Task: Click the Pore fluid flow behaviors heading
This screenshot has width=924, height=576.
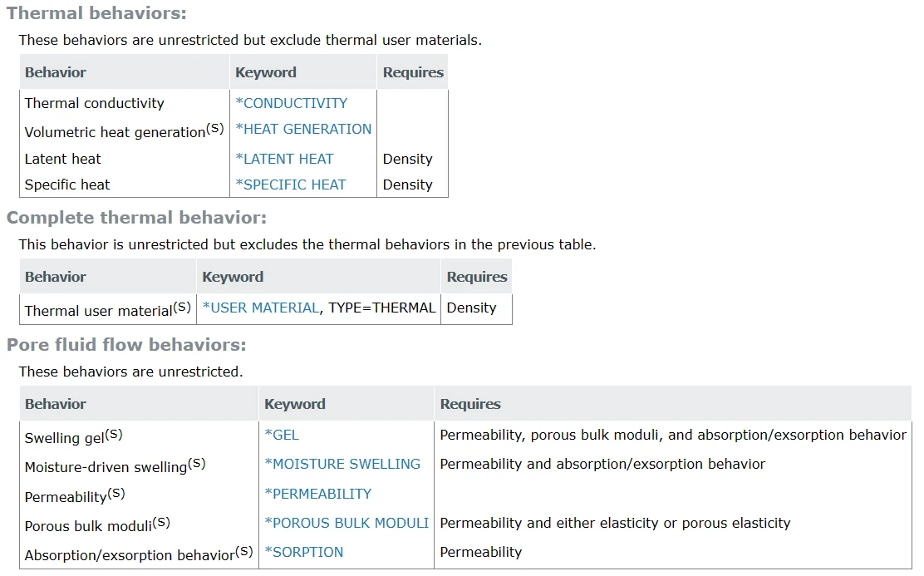Action: tap(126, 344)
